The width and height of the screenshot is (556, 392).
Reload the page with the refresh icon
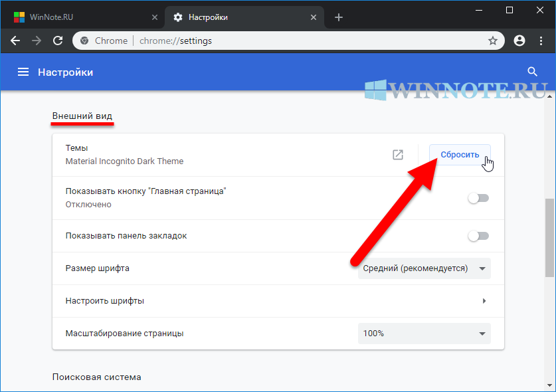[x=58, y=41]
